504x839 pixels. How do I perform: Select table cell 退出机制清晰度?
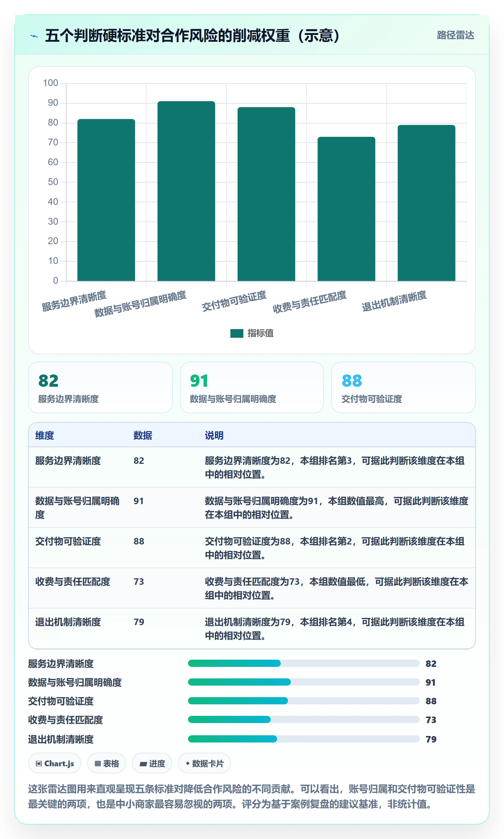coord(68,622)
